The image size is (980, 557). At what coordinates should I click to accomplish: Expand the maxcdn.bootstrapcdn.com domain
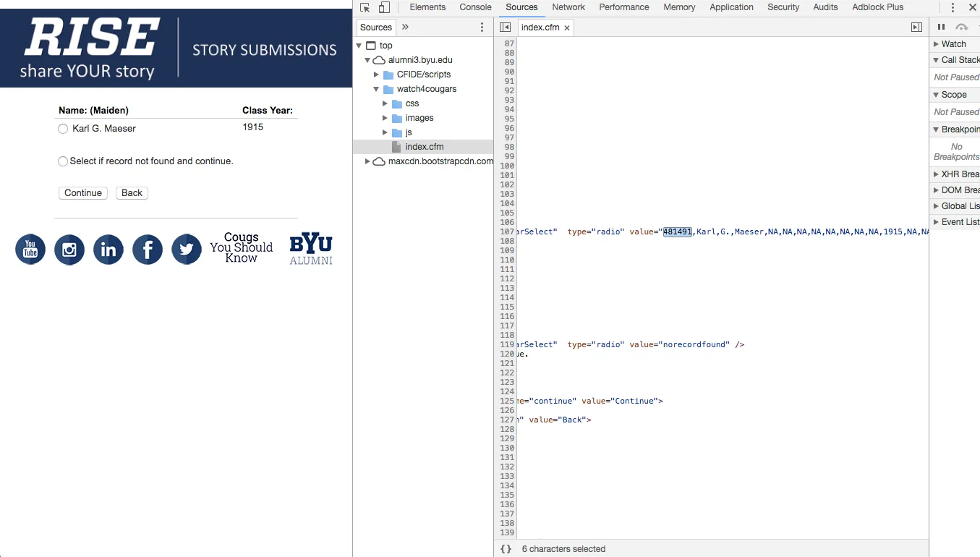367,161
